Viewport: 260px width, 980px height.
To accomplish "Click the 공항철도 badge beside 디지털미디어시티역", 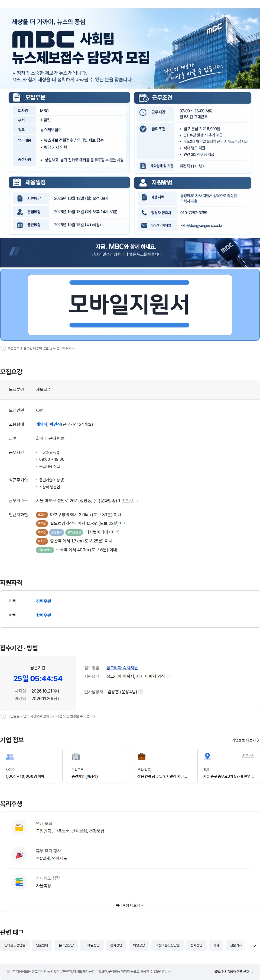I will 56,532.
